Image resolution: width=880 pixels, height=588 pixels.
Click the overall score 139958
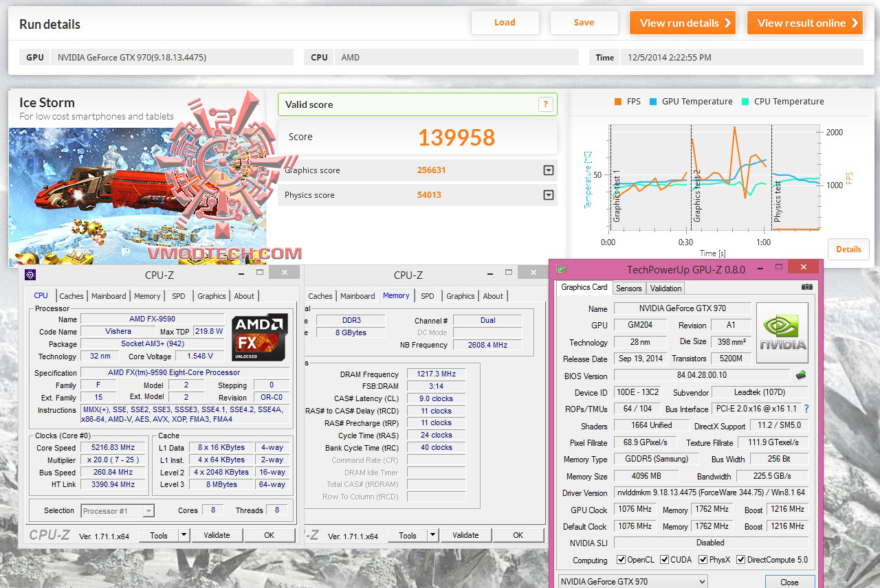pos(456,137)
